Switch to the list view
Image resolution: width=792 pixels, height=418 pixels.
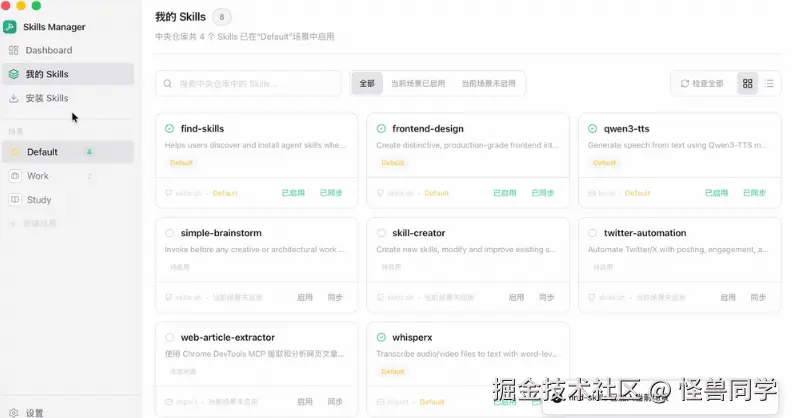click(769, 83)
